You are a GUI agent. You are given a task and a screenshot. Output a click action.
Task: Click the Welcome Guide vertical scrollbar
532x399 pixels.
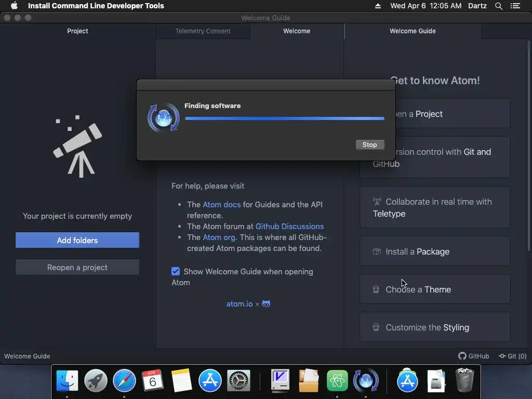pyautogui.click(x=528, y=146)
